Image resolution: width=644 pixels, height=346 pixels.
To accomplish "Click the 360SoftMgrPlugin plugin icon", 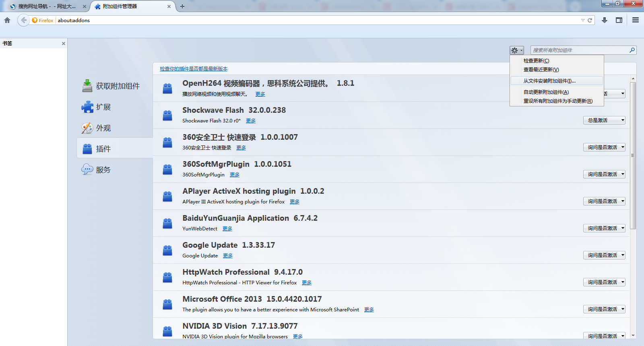I will pos(167,169).
